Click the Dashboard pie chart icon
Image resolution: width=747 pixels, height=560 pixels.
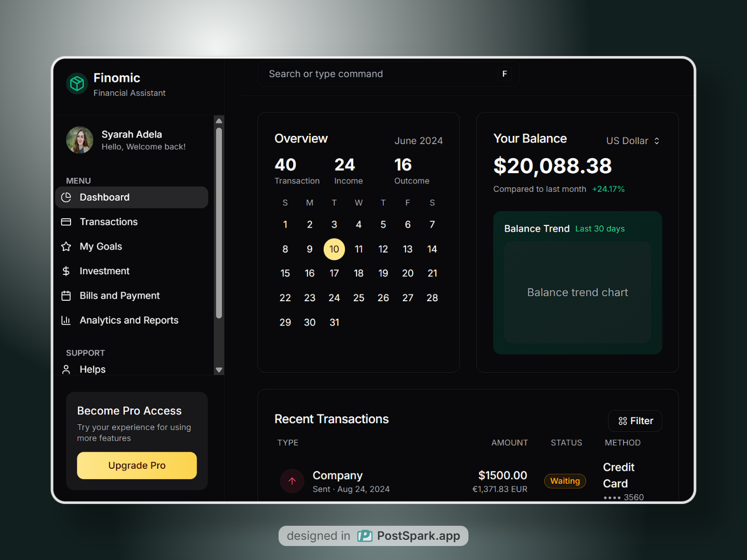point(66,198)
